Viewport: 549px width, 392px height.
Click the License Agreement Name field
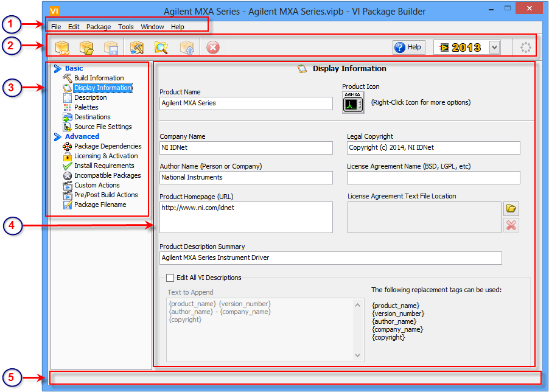[433, 178]
